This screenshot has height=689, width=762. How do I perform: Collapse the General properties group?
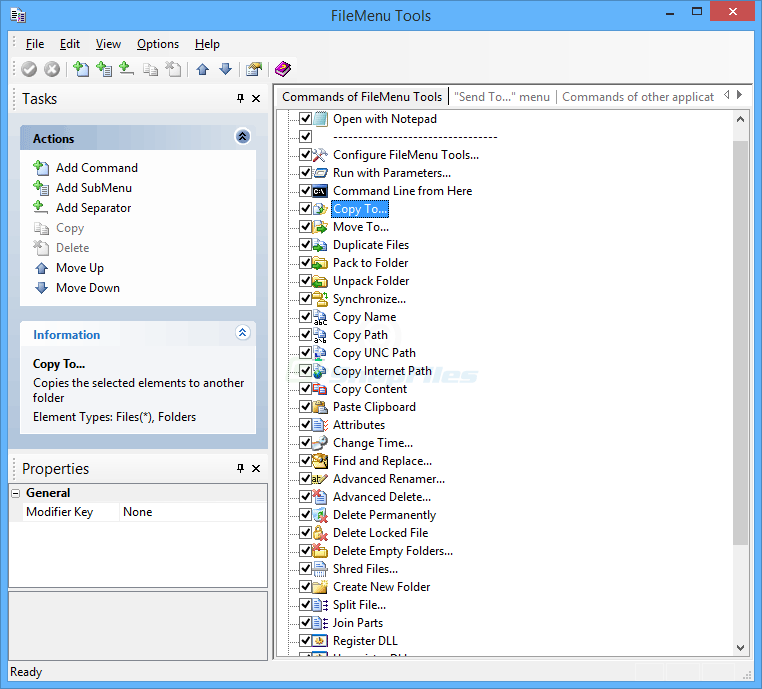pyautogui.click(x=16, y=493)
